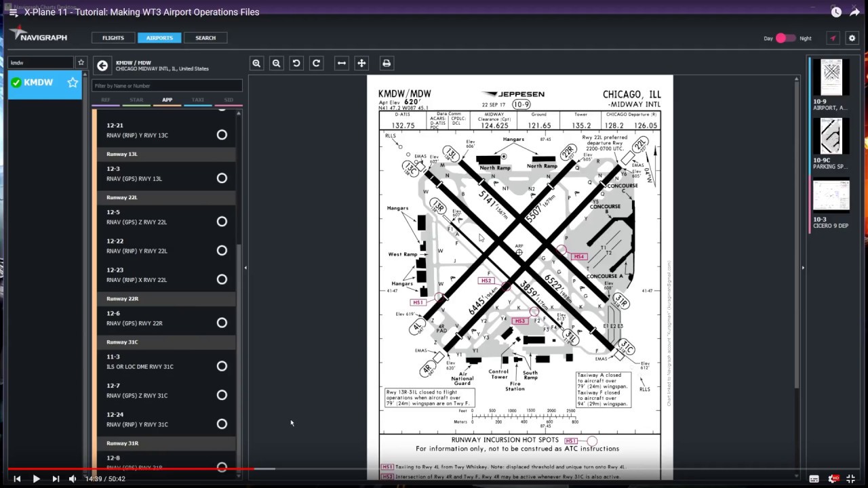Viewport: 868px width, 488px height.
Task: Open the REF chart category
Action: [x=106, y=100]
